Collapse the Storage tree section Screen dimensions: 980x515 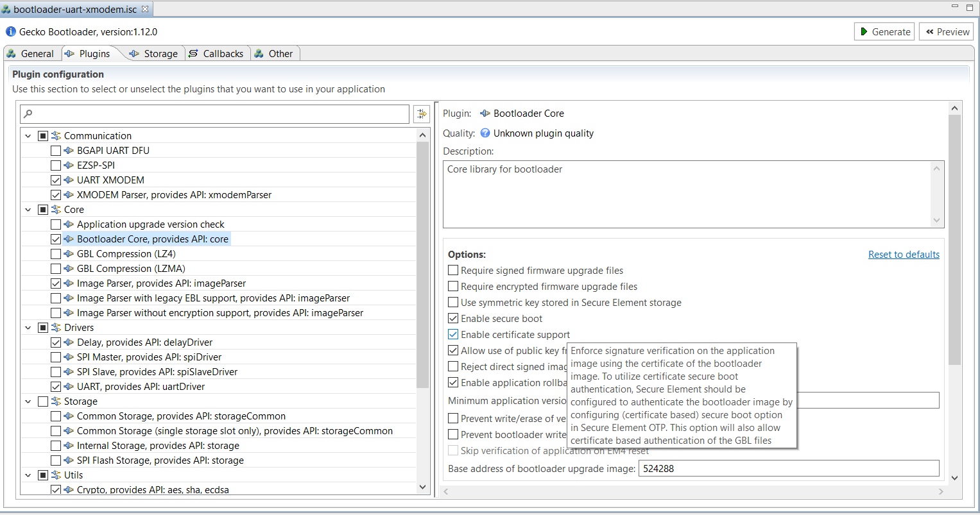pyautogui.click(x=28, y=401)
